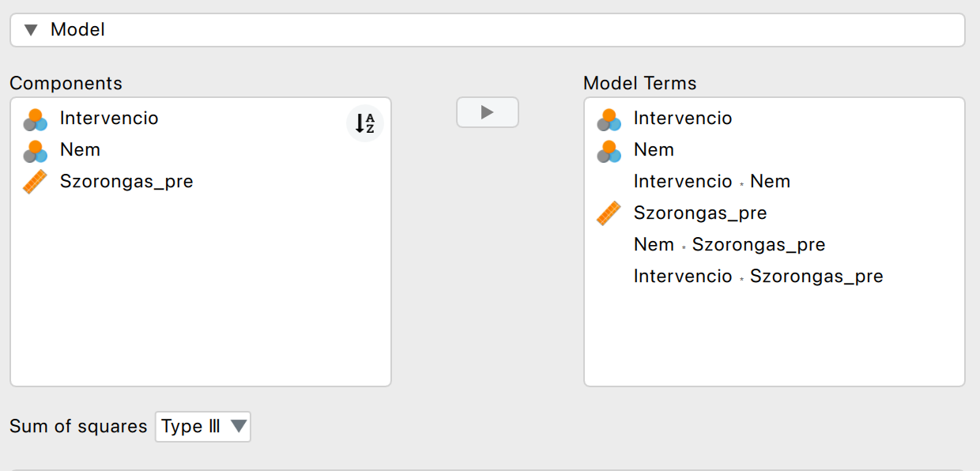The height and width of the screenshot is (471, 980).
Task: Open the Sum of squares dropdown
Action: (203, 427)
